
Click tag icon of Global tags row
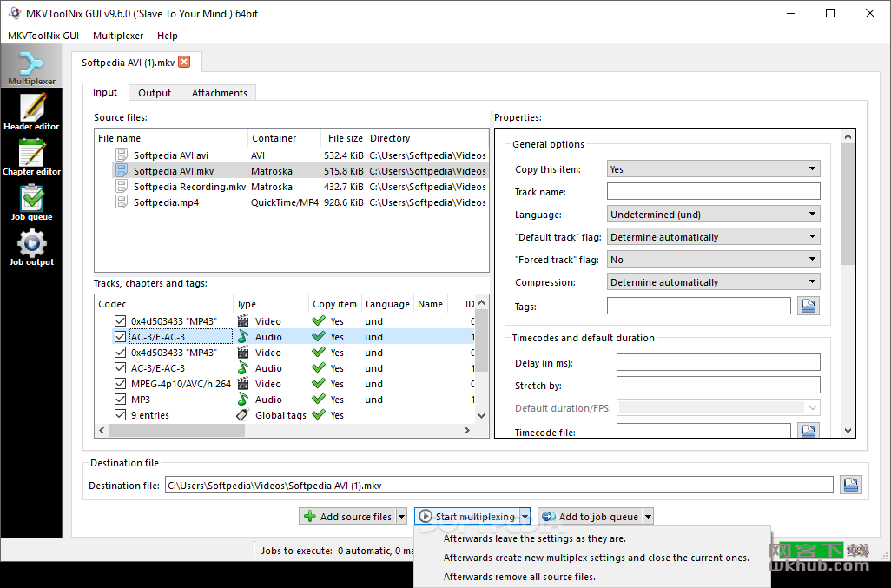tap(243, 414)
